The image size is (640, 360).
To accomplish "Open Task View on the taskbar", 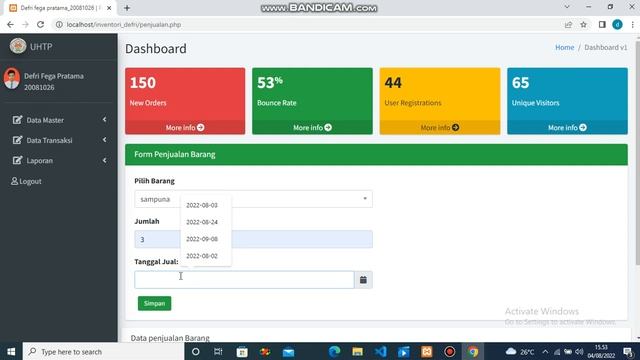I will coord(218,351).
